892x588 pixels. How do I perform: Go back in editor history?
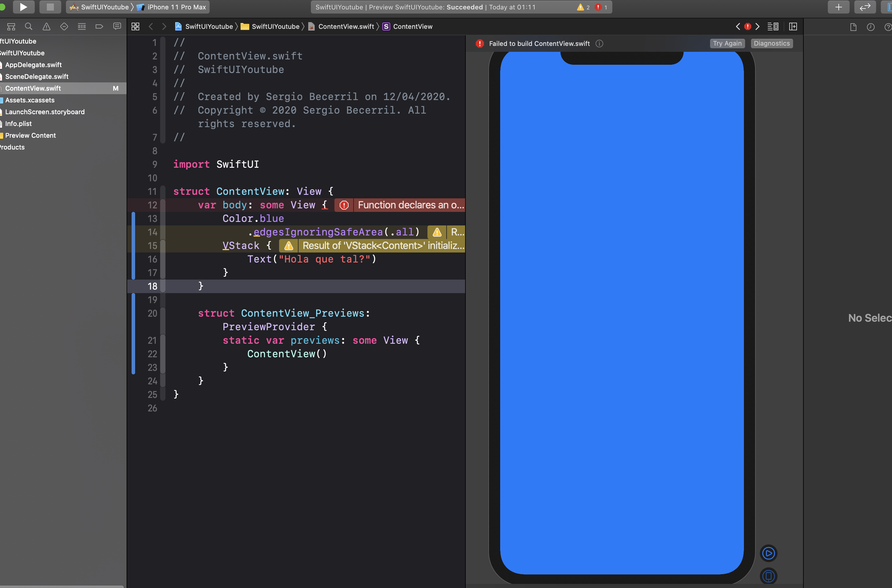point(151,26)
